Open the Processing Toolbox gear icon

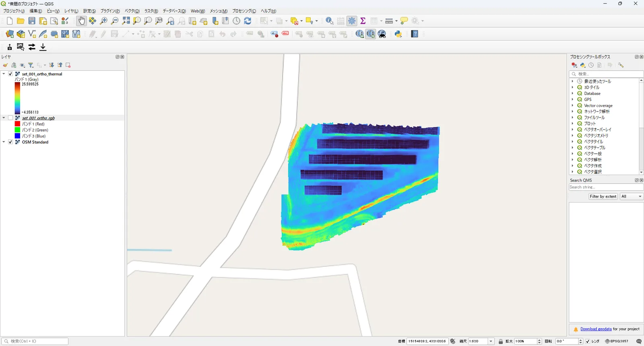tap(352, 21)
